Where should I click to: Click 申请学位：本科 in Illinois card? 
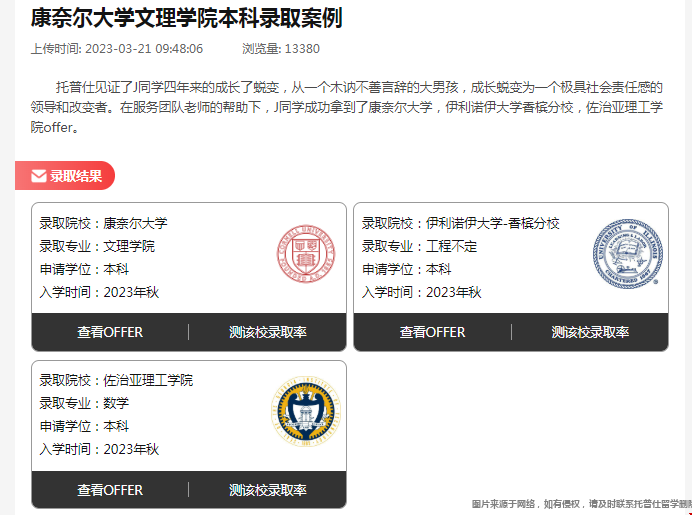406,269
